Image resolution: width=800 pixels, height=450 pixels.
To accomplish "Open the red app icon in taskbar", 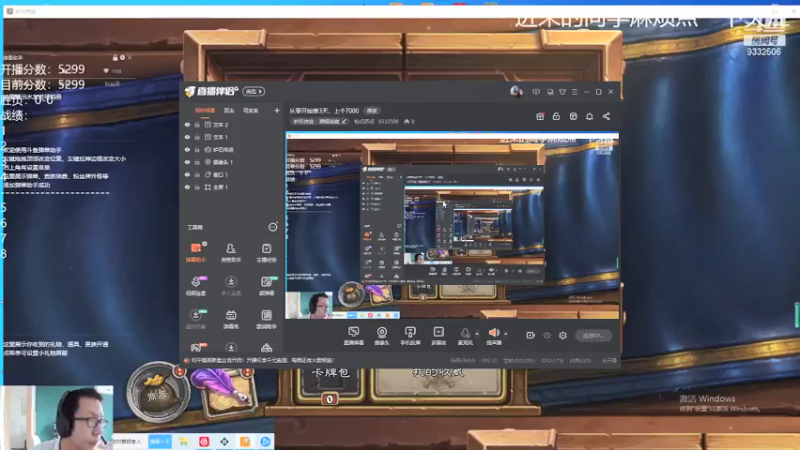I will pyautogui.click(x=204, y=441).
